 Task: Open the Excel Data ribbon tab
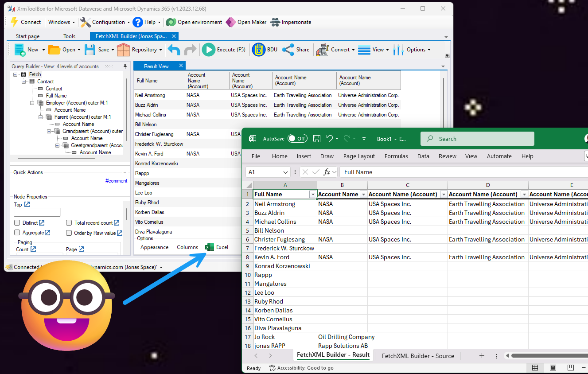click(x=423, y=156)
